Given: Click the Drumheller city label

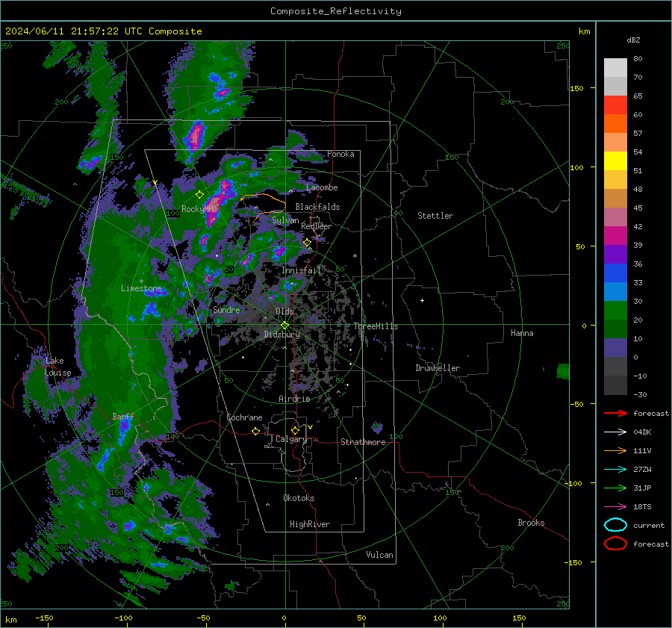Looking at the screenshot, I should pos(438,368).
